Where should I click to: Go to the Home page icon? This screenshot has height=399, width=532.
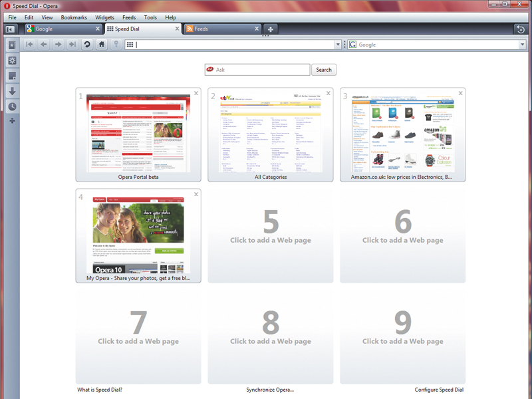tap(102, 45)
